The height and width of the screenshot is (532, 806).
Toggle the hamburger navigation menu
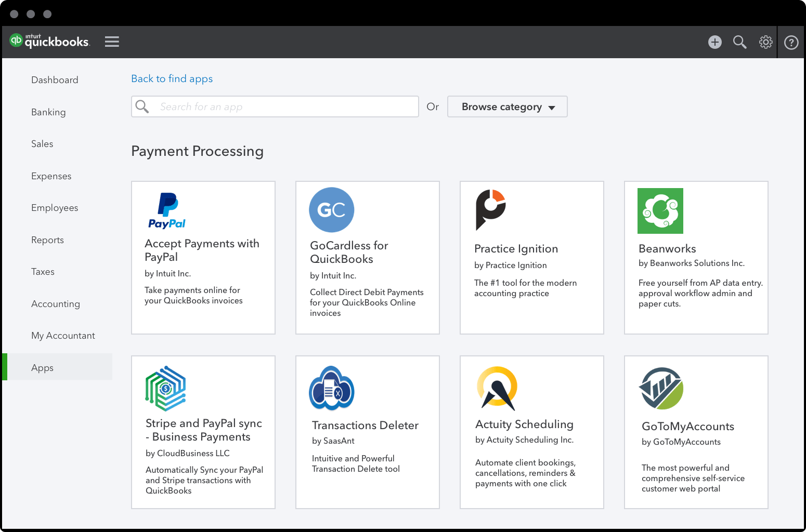coord(112,42)
